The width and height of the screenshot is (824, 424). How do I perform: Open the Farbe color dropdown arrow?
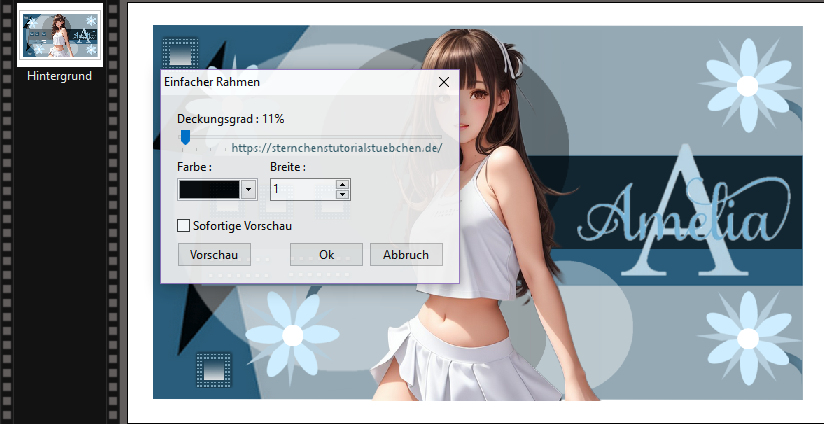tap(248, 189)
